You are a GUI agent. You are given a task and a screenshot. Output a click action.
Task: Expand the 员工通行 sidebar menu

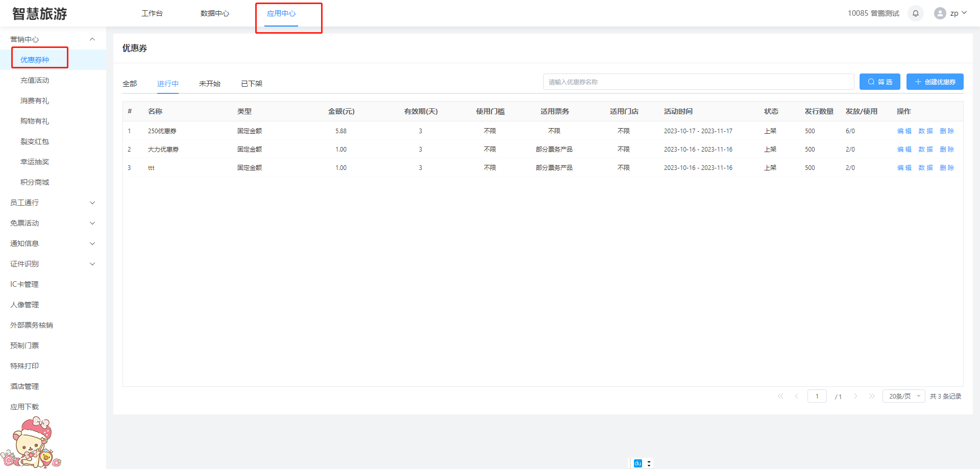[x=92, y=203]
